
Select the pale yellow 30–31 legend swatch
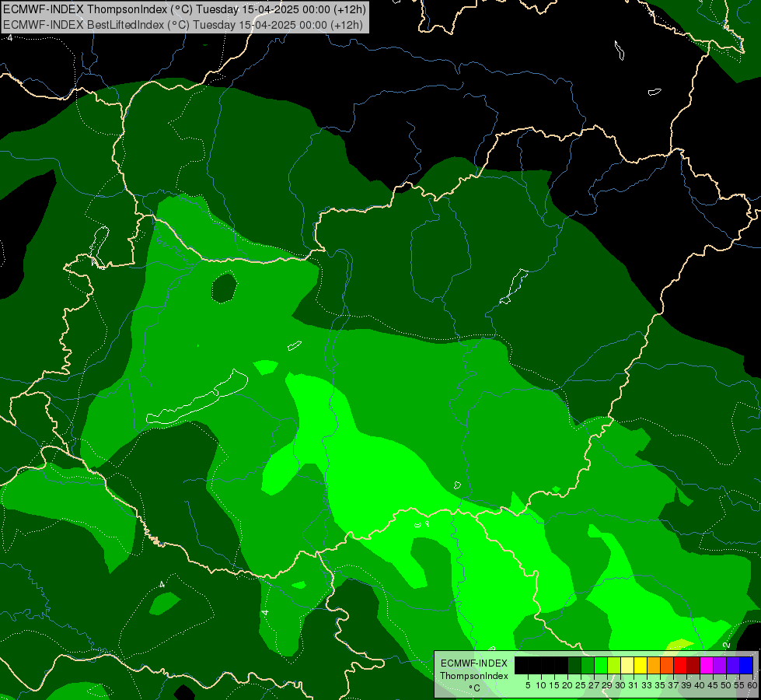[x=627, y=665]
